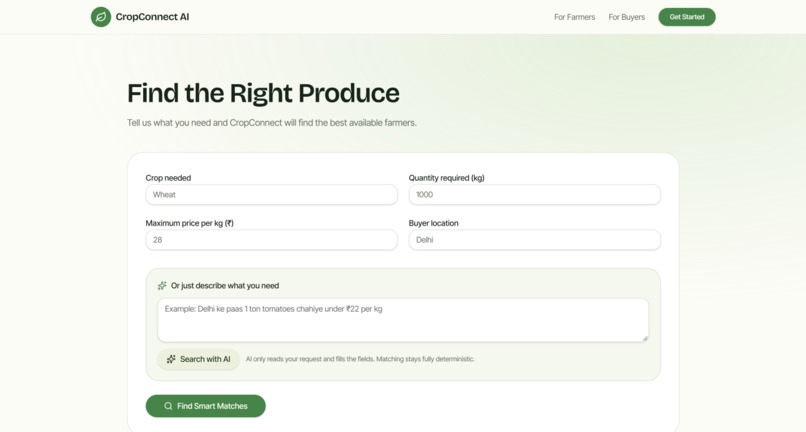Click the 'Tell us what you need' subtitle

pos(272,123)
